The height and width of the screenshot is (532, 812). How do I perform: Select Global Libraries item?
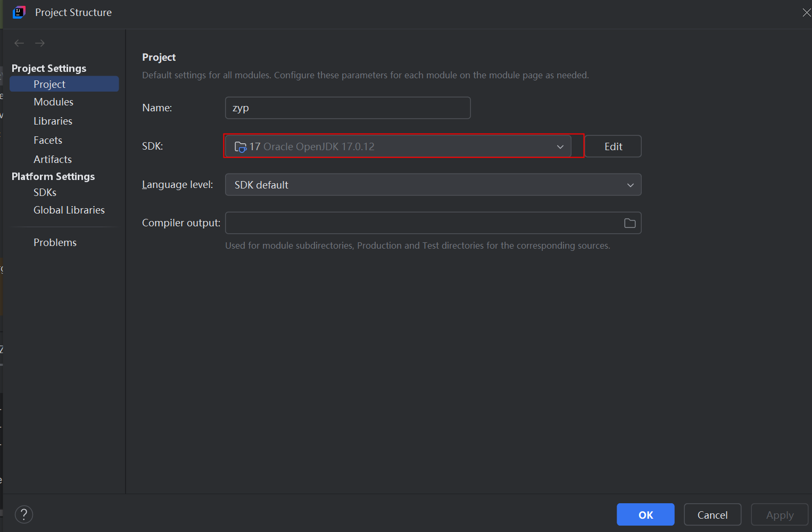tap(69, 210)
